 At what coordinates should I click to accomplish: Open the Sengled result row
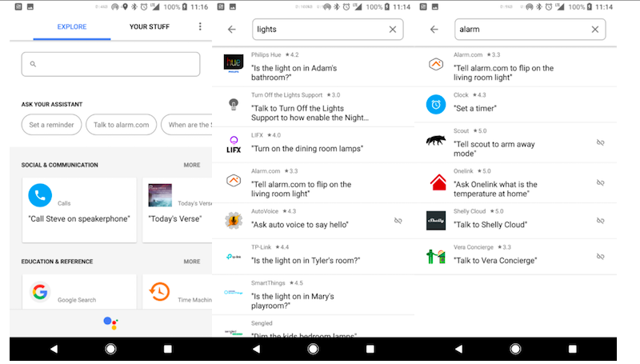point(313,328)
